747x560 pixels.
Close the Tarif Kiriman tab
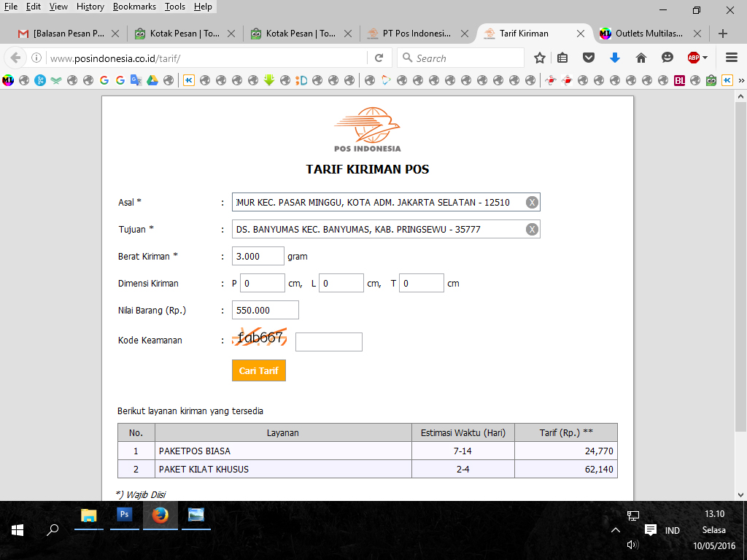[580, 34]
